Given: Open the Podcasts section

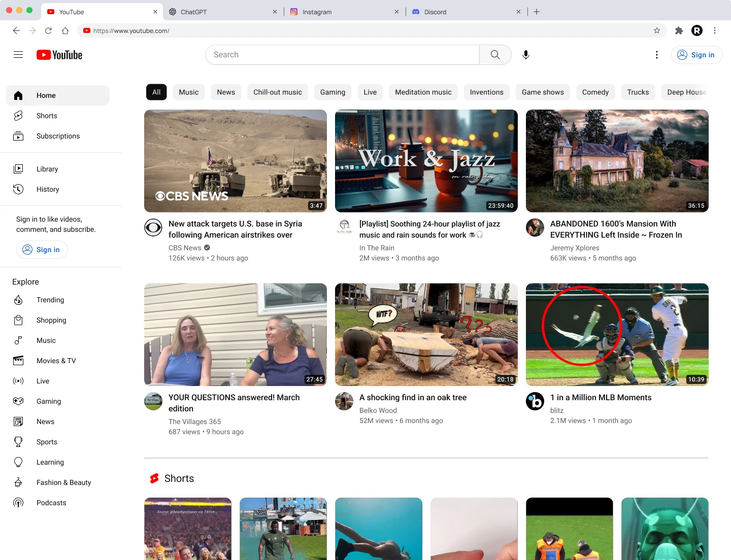Looking at the screenshot, I should click(x=51, y=503).
